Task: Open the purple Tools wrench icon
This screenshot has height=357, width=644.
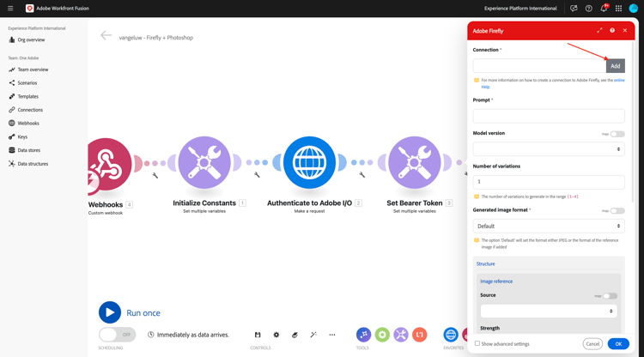Action: 401,335
